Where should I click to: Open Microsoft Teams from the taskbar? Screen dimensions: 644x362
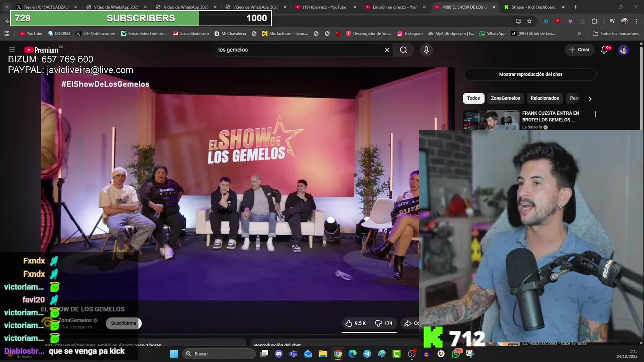(x=293, y=354)
